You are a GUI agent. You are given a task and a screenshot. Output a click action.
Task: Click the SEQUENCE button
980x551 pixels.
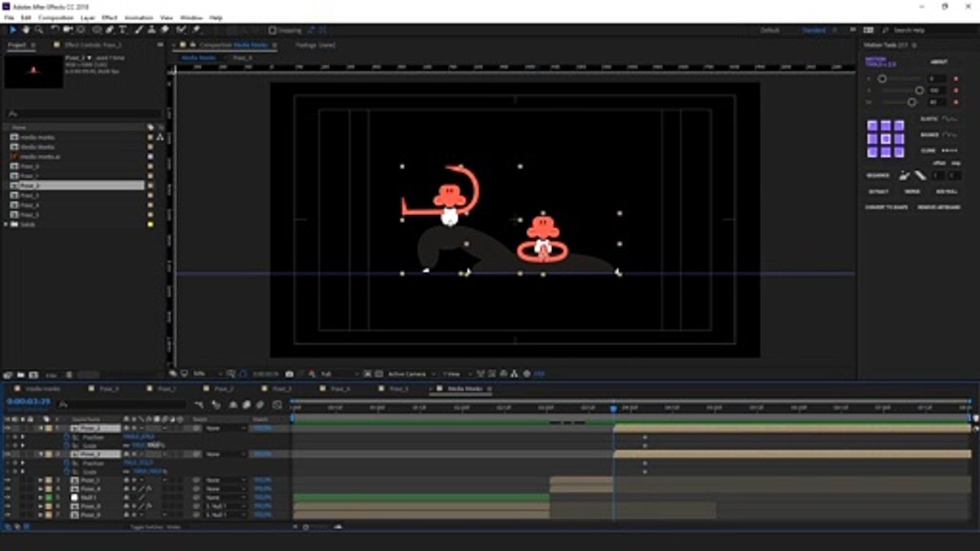pyautogui.click(x=878, y=175)
